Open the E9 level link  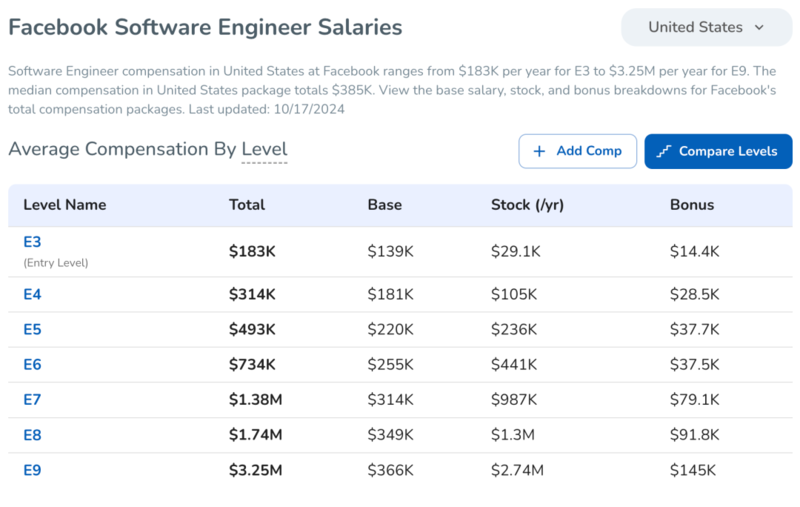click(x=32, y=470)
